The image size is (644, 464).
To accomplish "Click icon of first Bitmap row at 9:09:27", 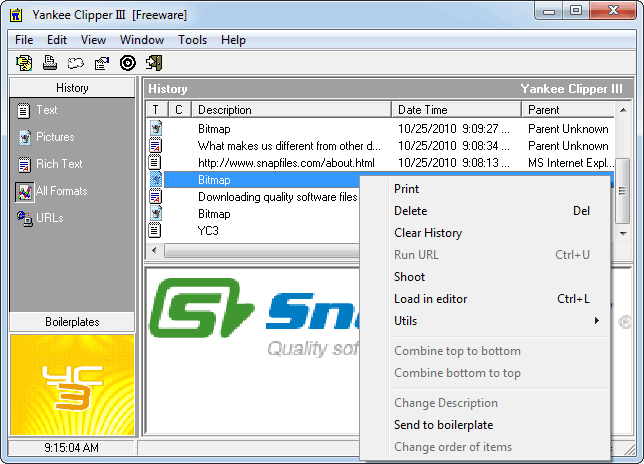I will (x=156, y=128).
